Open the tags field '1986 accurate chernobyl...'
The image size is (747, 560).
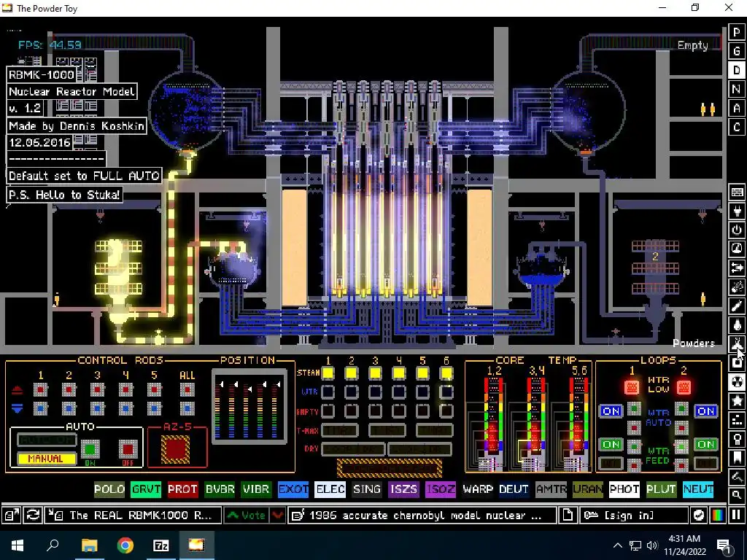[x=422, y=516]
